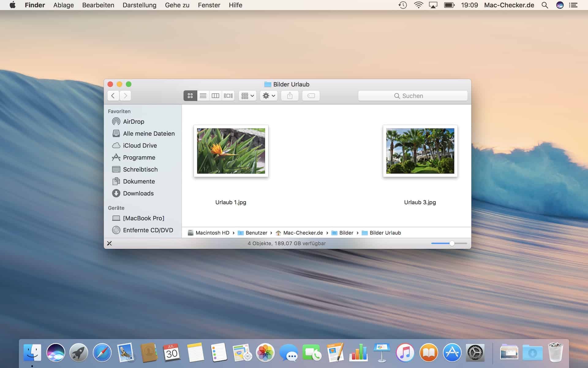This screenshot has width=588, height=368.
Task: Open Calendar from the Dock
Action: [172, 352]
